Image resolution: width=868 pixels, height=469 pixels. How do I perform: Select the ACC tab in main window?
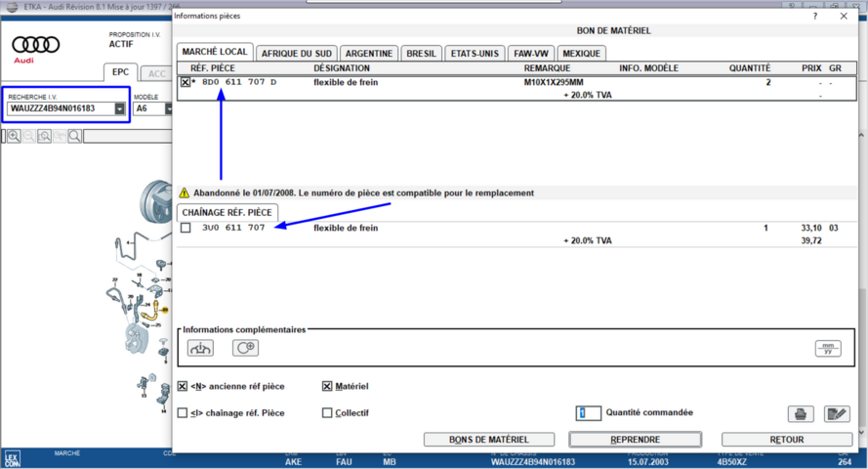click(156, 73)
